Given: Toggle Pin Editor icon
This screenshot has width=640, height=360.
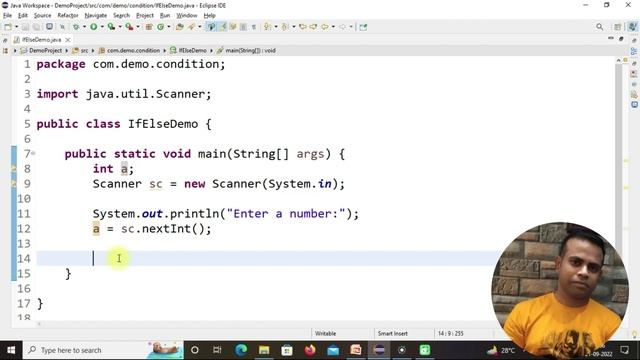Looking at the screenshot, I should (363, 27).
